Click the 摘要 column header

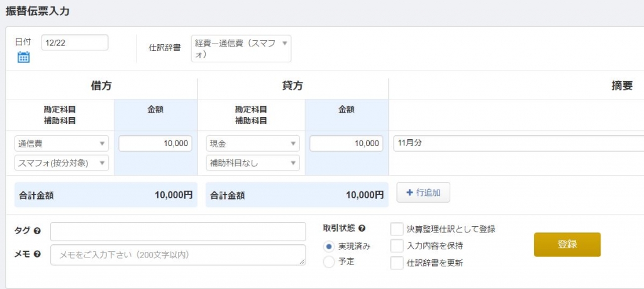pyautogui.click(x=621, y=86)
